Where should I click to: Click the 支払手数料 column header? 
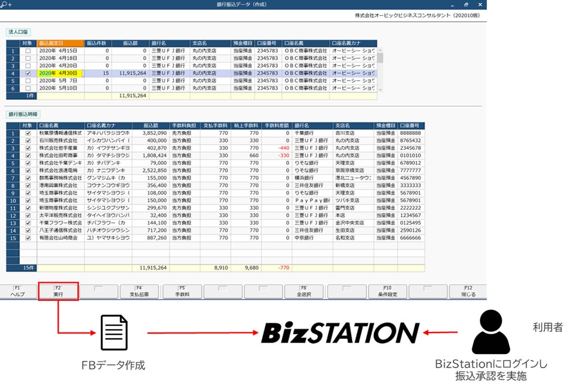pos(215,126)
